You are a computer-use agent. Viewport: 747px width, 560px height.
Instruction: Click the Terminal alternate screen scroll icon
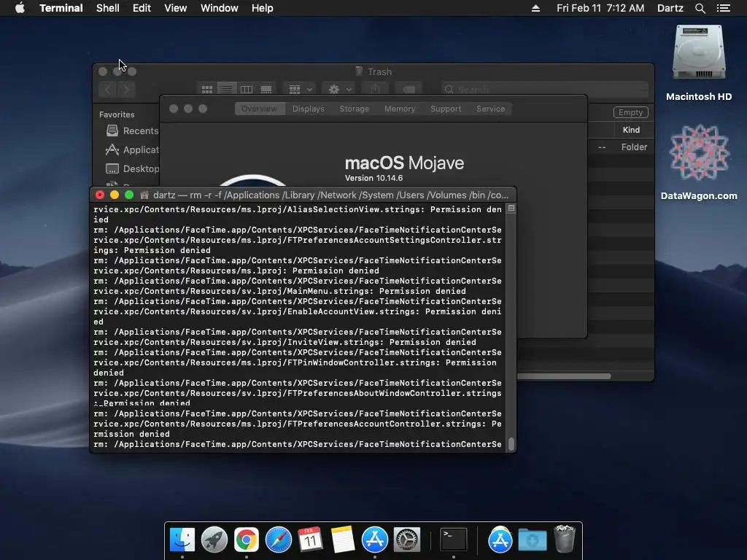click(511, 209)
